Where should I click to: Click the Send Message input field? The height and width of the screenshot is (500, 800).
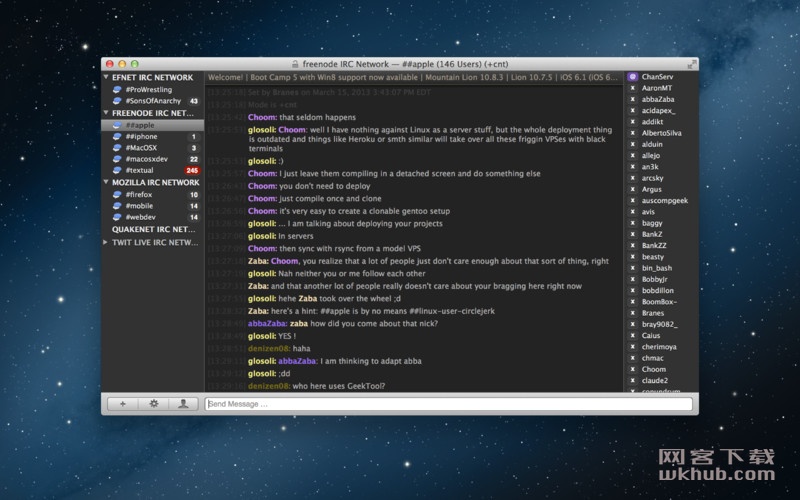tap(448, 404)
